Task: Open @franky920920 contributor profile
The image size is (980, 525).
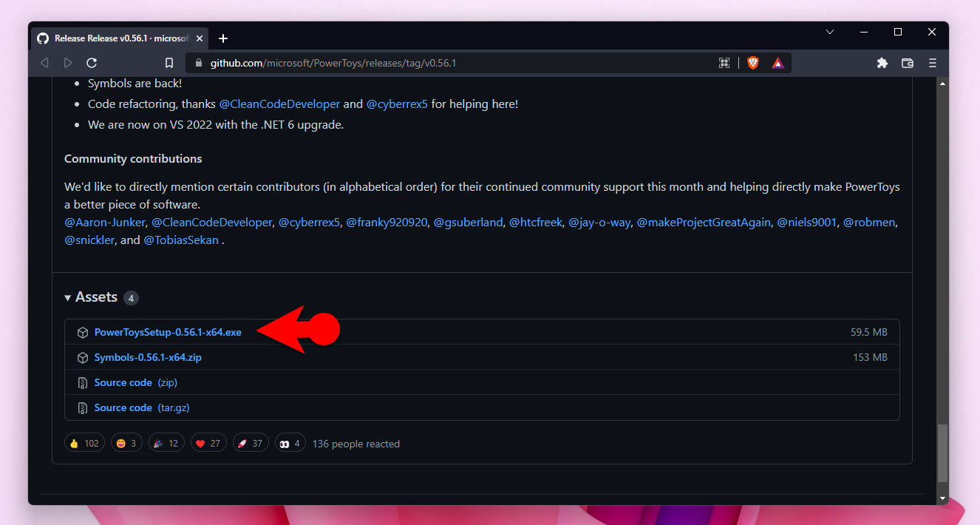Action: (387, 222)
